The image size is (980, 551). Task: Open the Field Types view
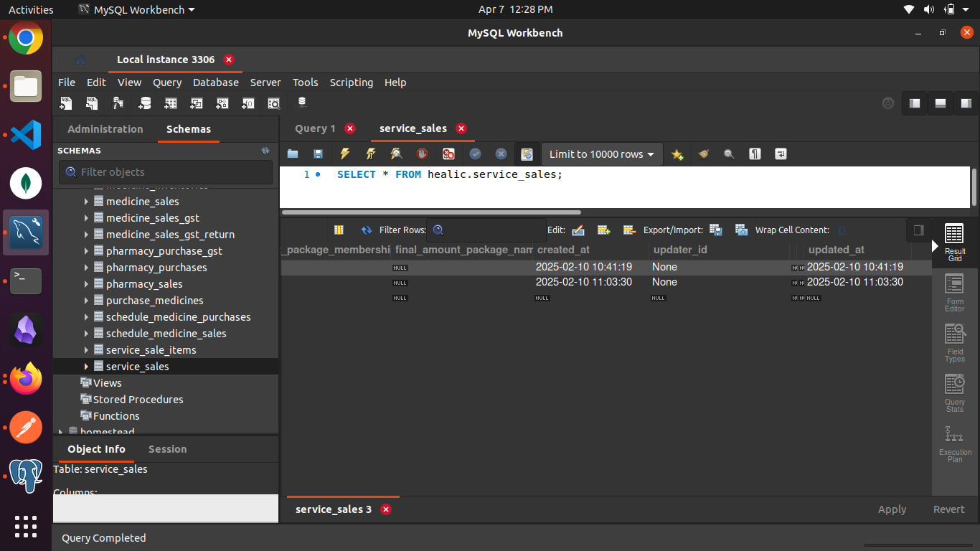click(x=955, y=344)
